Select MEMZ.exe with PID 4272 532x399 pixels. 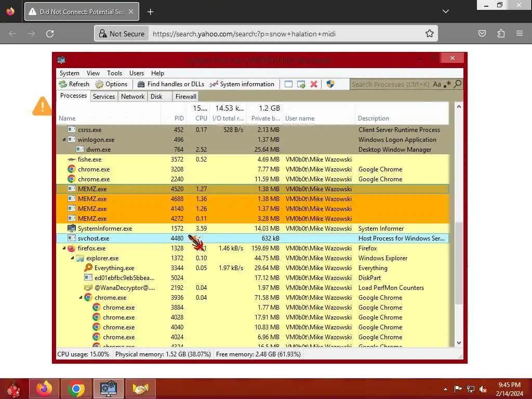(252, 219)
